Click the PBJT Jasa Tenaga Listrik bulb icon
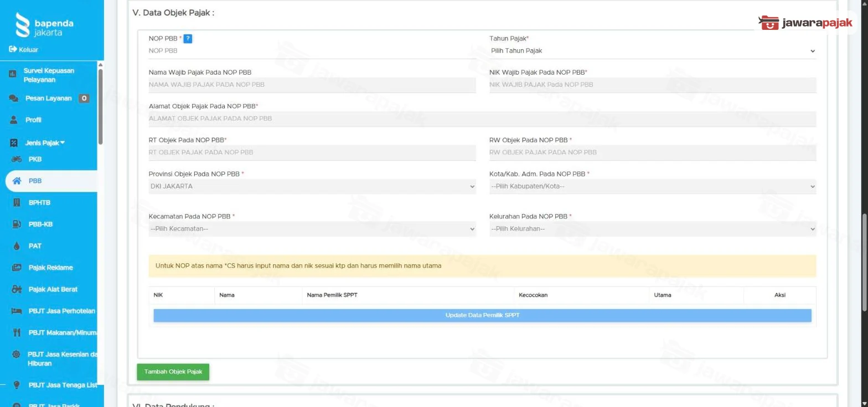The width and height of the screenshot is (868, 407). tap(17, 385)
